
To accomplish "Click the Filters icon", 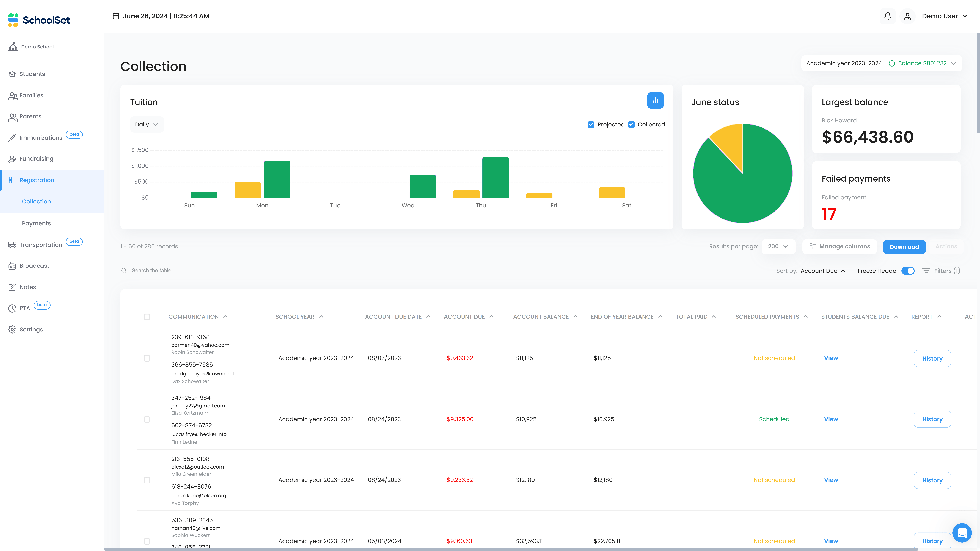I will coord(926,271).
